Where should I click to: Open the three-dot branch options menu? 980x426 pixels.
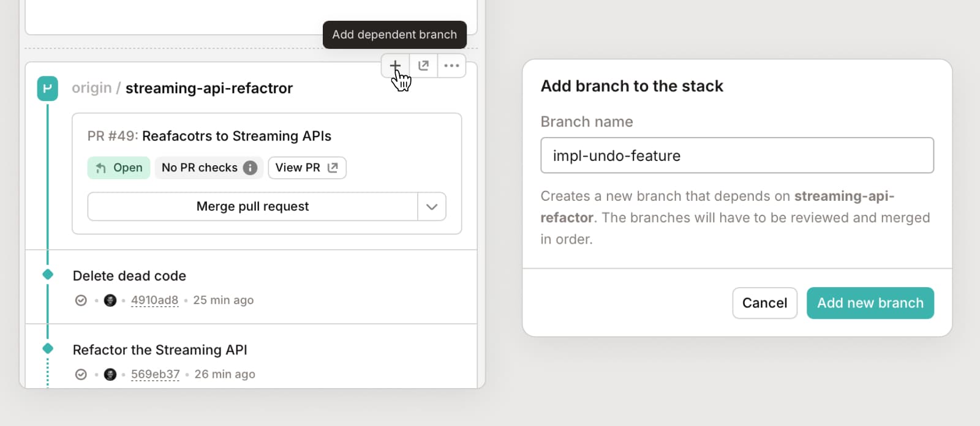click(x=451, y=65)
